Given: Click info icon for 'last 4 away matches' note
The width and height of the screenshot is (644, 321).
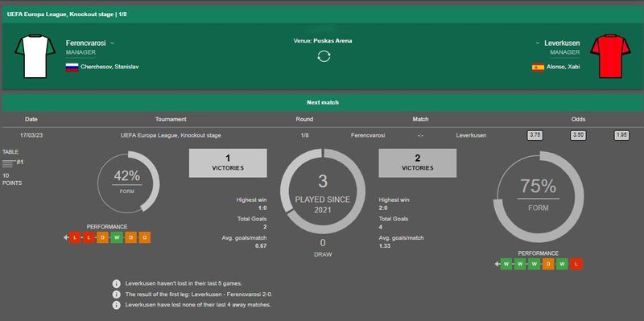Looking at the screenshot, I should (117, 305).
